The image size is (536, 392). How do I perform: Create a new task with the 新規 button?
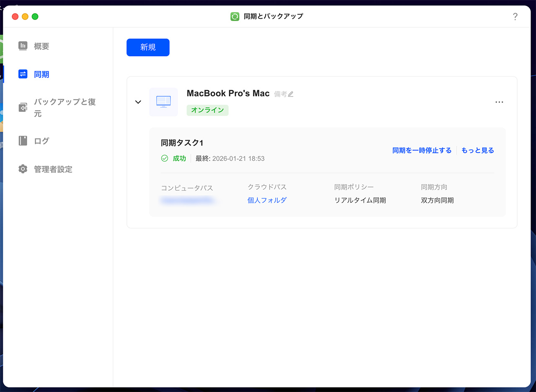[148, 47]
